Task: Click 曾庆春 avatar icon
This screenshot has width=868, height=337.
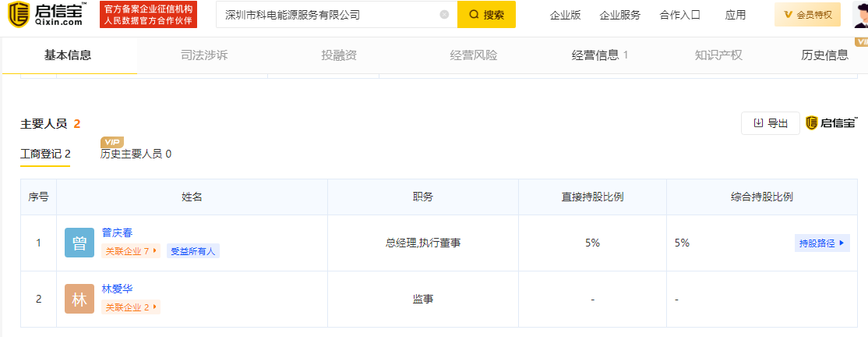Action: 79,243
